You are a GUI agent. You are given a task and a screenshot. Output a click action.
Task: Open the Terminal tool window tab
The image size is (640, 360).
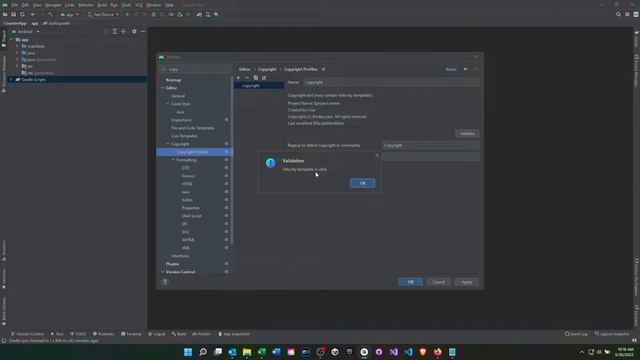(x=131, y=334)
